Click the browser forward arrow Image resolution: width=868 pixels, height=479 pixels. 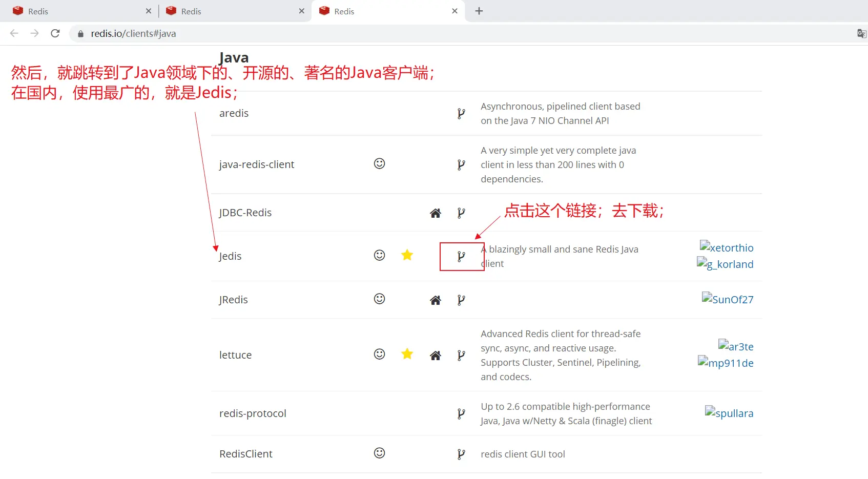35,33
